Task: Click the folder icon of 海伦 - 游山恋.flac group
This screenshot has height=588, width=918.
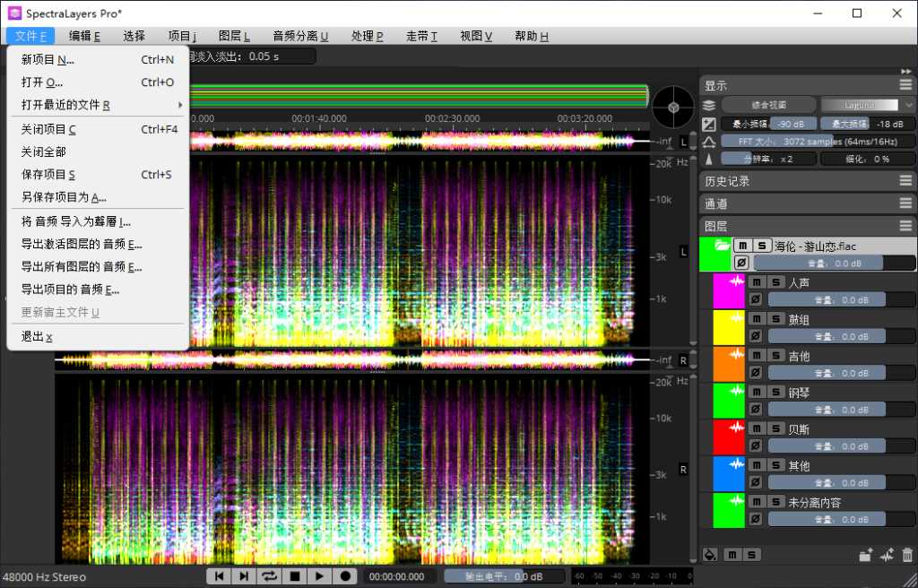Action: click(723, 246)
